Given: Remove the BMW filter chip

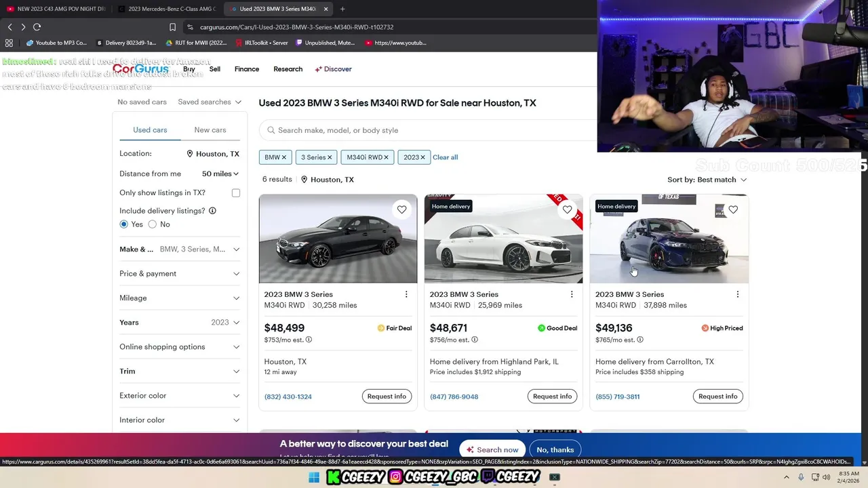Looking at the screenshot, I should pyautogui.click(x=284, y=157).
